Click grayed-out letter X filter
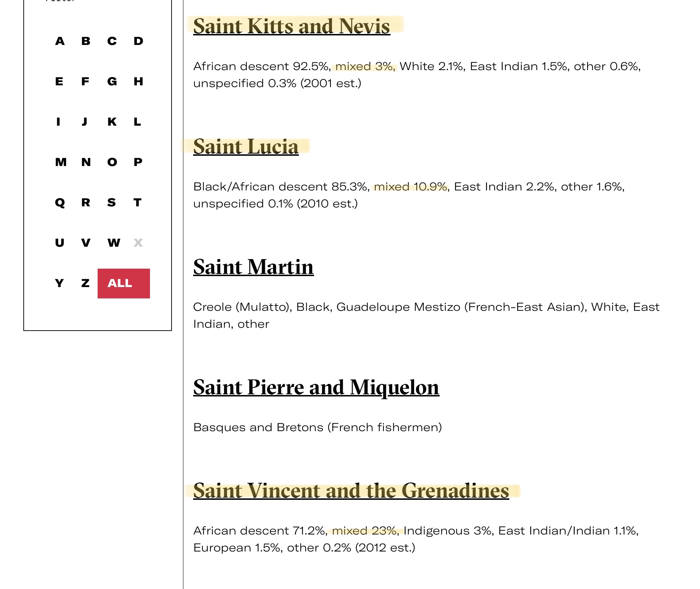700x589 pixels. point(138,243)
